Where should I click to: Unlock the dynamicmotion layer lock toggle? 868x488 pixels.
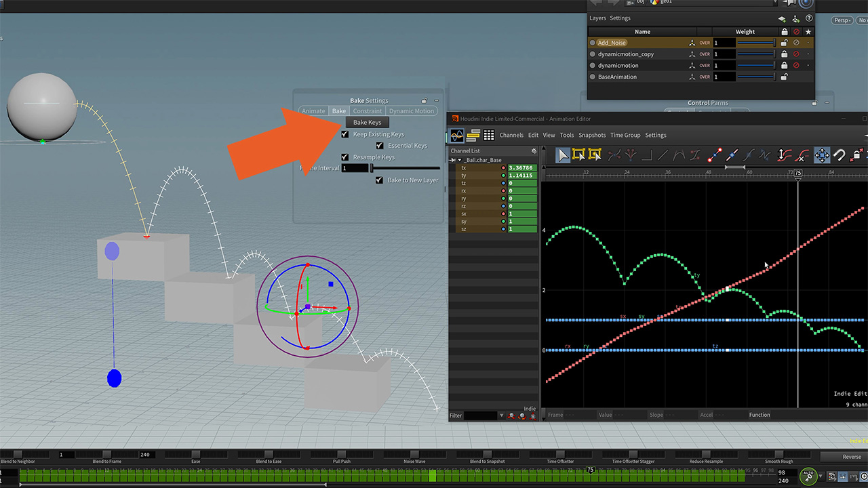coord(785,65)
